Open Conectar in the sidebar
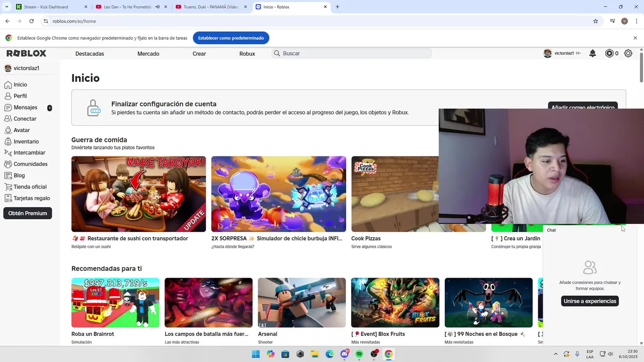 [x=25, y=119]
